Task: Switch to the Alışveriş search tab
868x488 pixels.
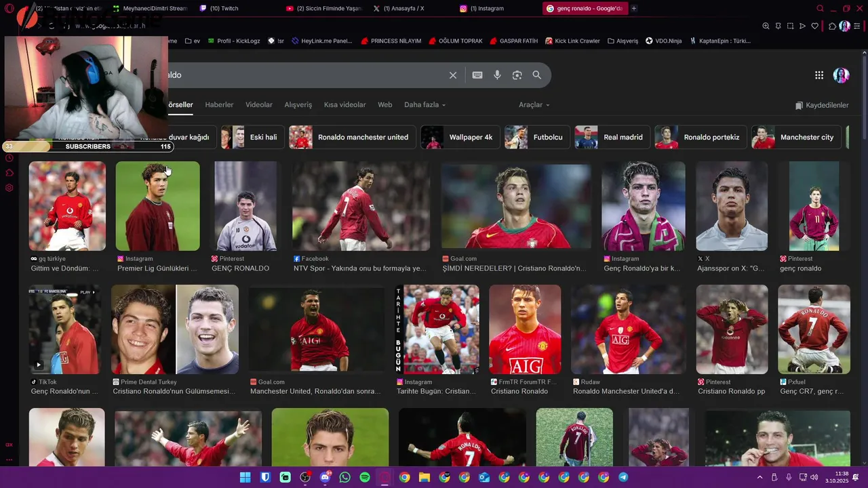Action: click(298, 105)
